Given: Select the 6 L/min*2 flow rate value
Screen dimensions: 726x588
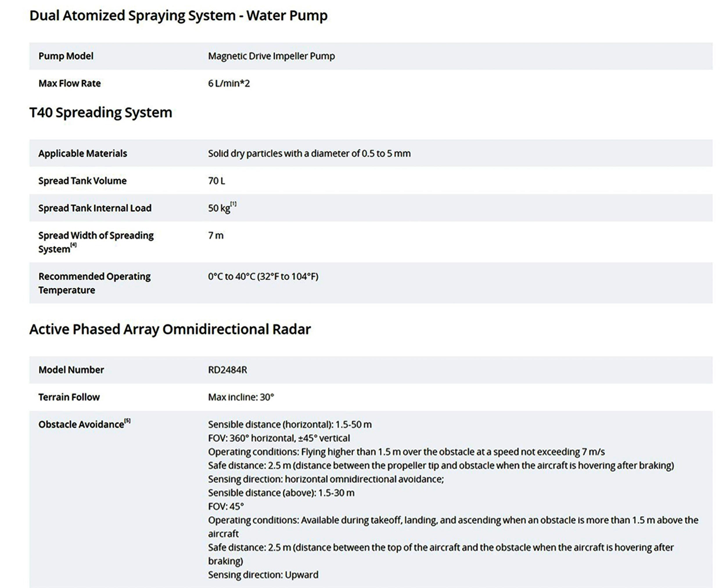Looking at the screenshot, I should point(229,83).
